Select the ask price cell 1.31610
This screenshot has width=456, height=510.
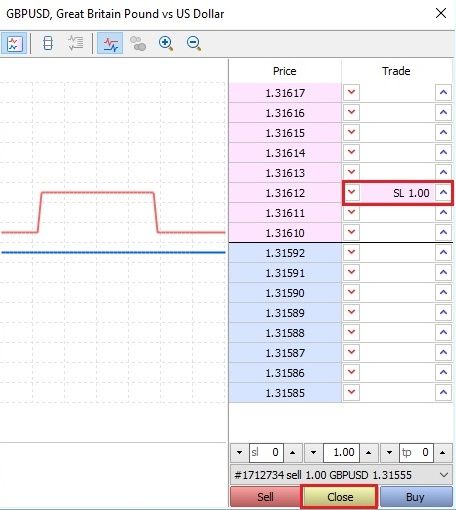[285, 233]
